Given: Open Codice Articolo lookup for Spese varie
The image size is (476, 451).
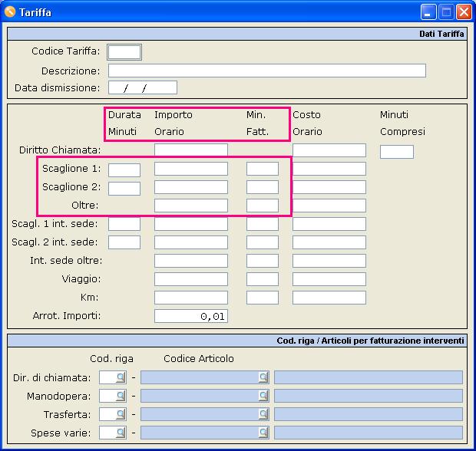Looking at the screenshot, I should click(x=263, y=433).
